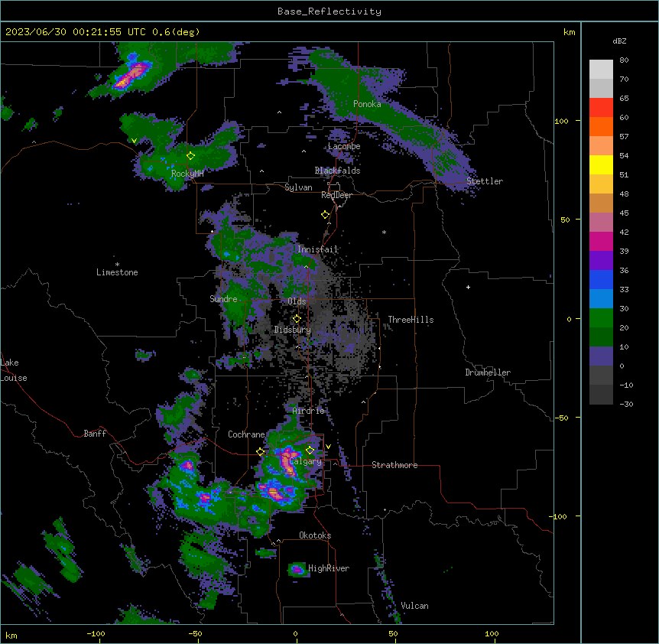Click the dark green swatch between 20 and 10
659x644 pixels.
[x=601, y=337]
